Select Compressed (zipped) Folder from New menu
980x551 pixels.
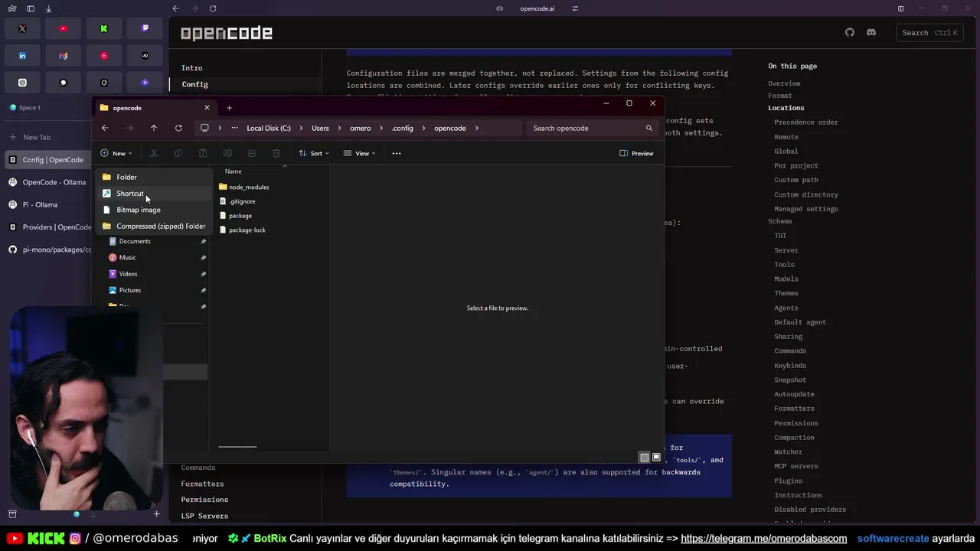tap(153, 226)
